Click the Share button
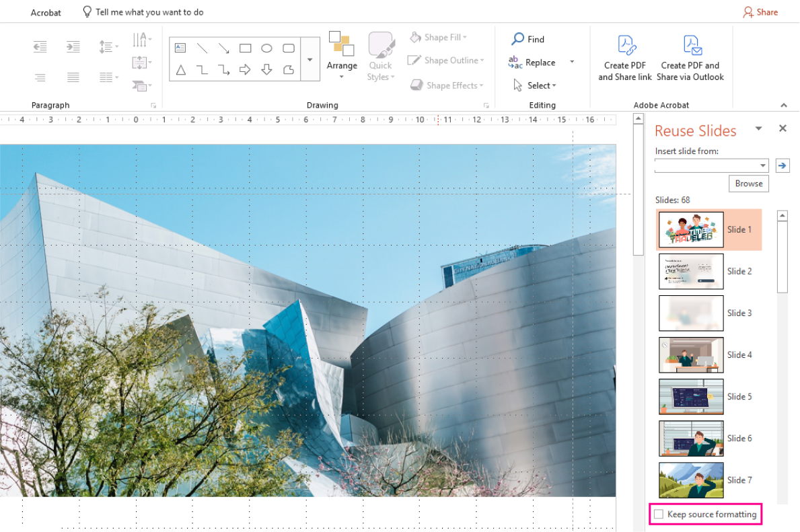Viewport: 800px width, 532px height. pos(760,11)
